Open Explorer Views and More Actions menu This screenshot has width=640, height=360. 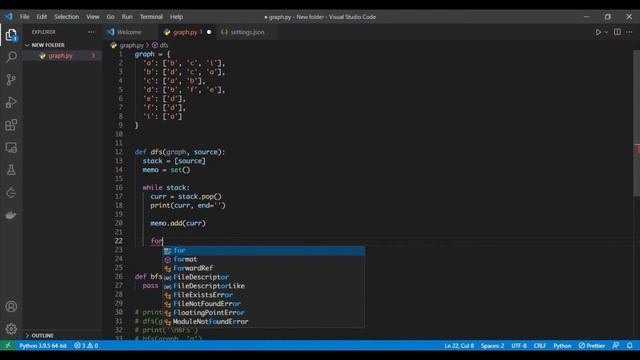(x=91, y=32)
